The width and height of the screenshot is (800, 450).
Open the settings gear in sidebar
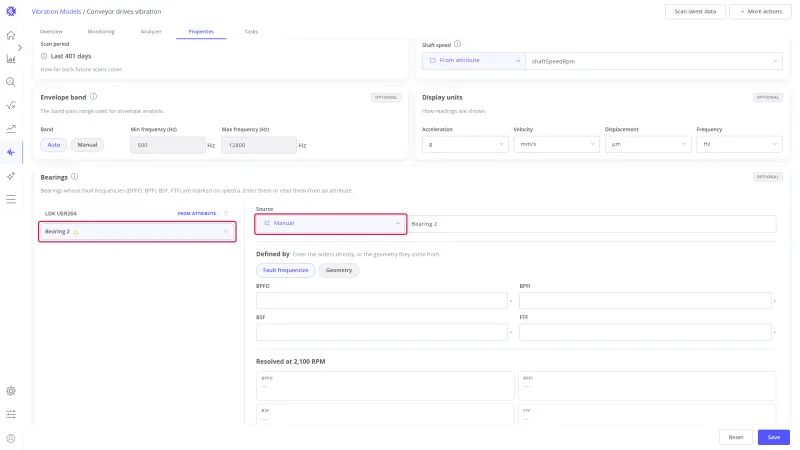tap(11, 391)
